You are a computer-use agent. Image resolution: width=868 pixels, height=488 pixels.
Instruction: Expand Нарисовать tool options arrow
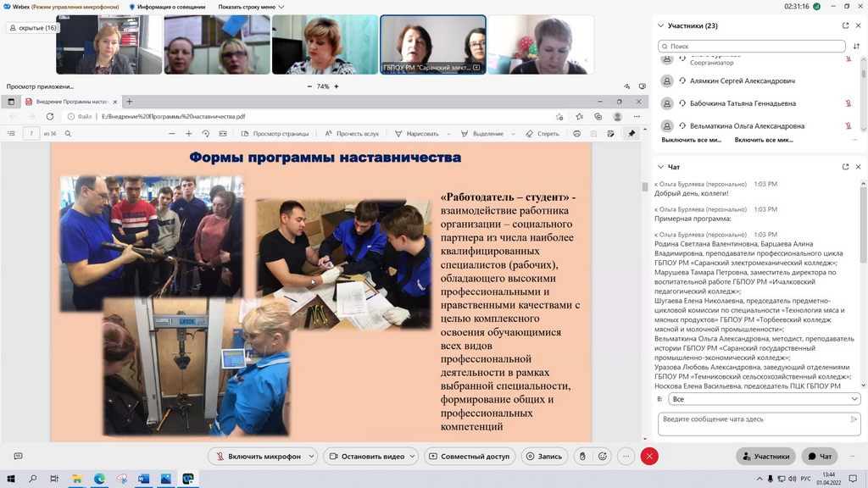click(x=448, y=134)
